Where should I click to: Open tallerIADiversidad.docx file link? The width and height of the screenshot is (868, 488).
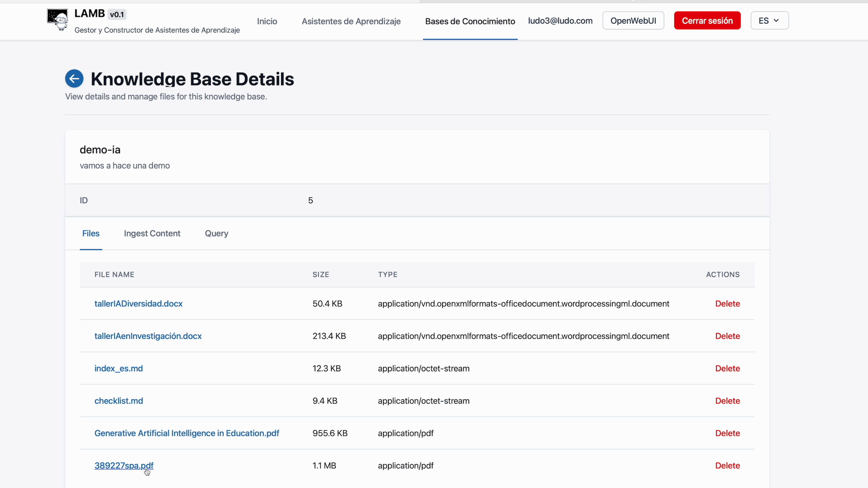click(x=138, y=304)
